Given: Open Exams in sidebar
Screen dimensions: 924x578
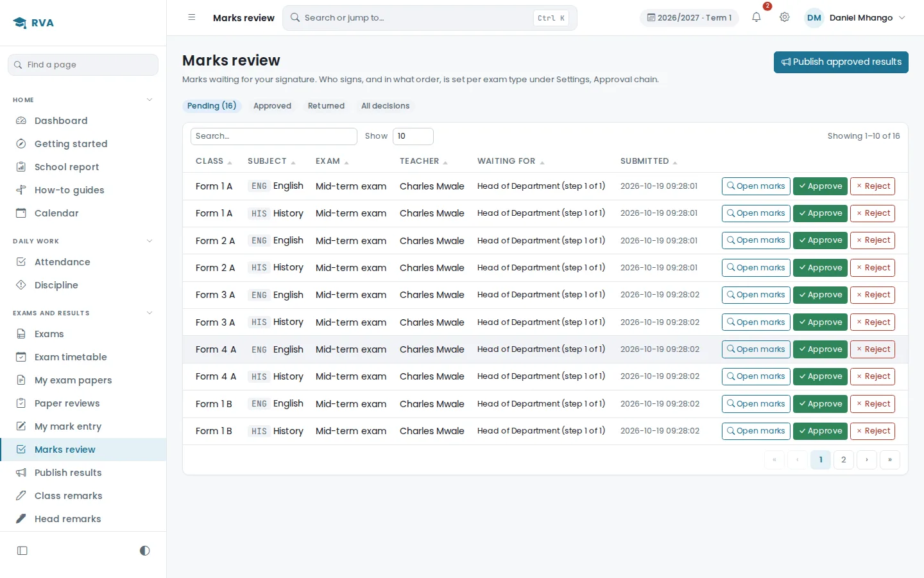Looking at the screenshot, I should [x=83, y=334].
